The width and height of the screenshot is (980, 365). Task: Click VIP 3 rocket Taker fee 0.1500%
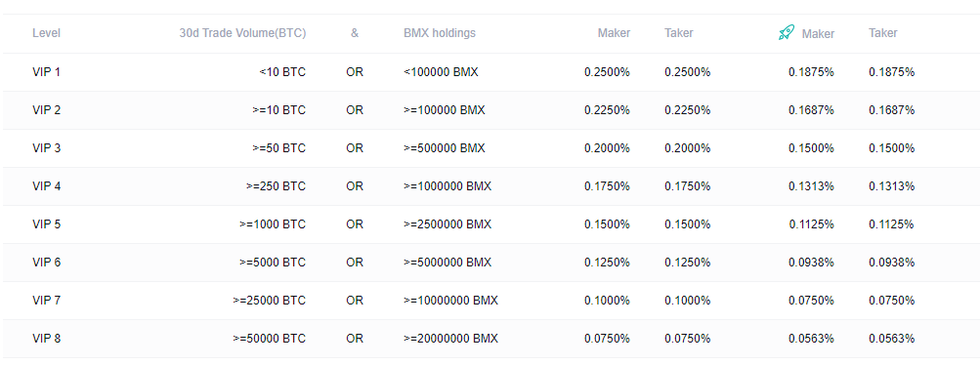(892, 148)
